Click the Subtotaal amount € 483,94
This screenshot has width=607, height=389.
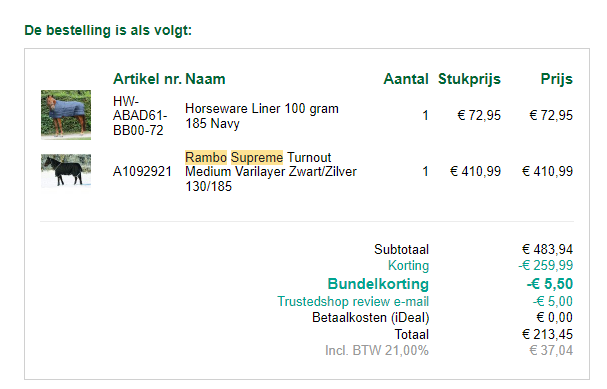[x=547, y=249]
